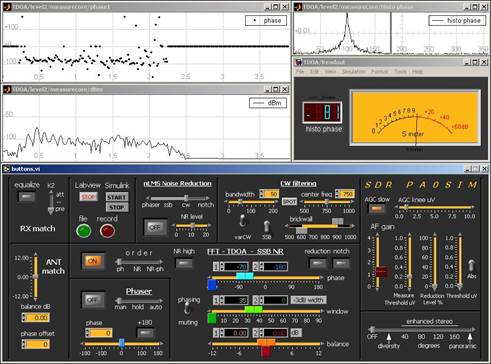Click the dB button next to balance fields
This screenshot has width=491, height=364.
295,332
